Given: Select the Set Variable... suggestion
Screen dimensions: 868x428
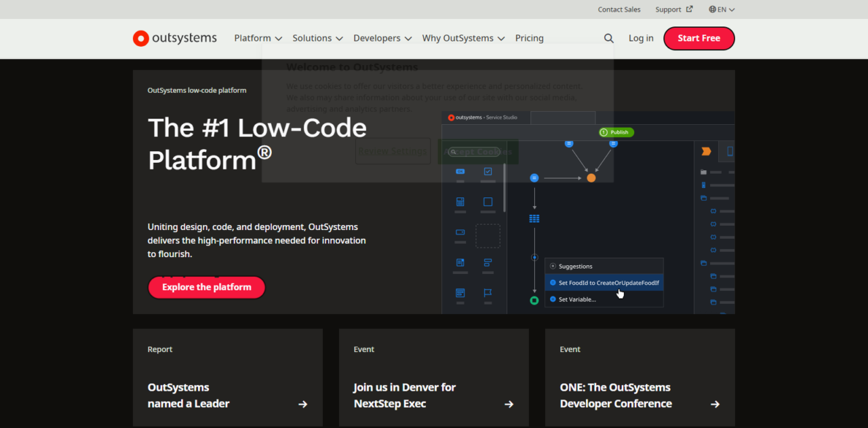Looking at the screenshot, I should (604, 299).
